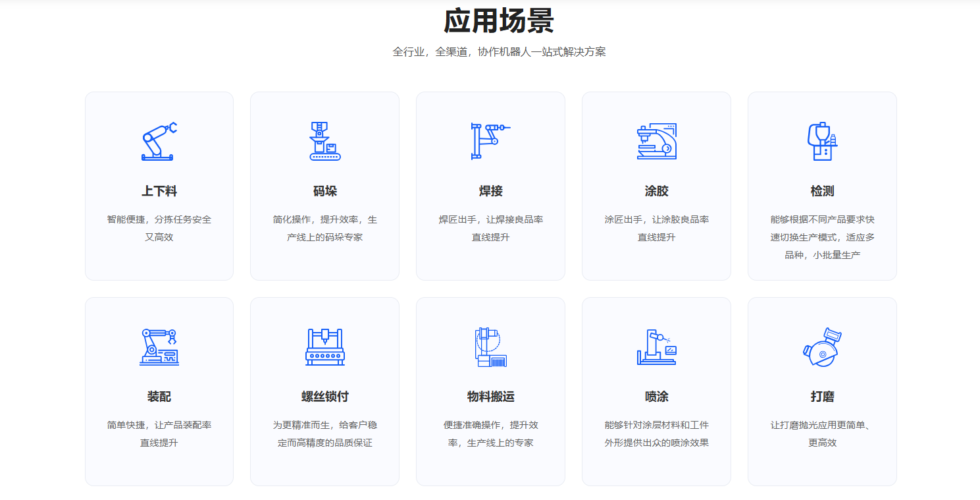Open the gluing machine icon above 涂胶
The height and width of the screenshot is (500, 980).
[656, 141]
